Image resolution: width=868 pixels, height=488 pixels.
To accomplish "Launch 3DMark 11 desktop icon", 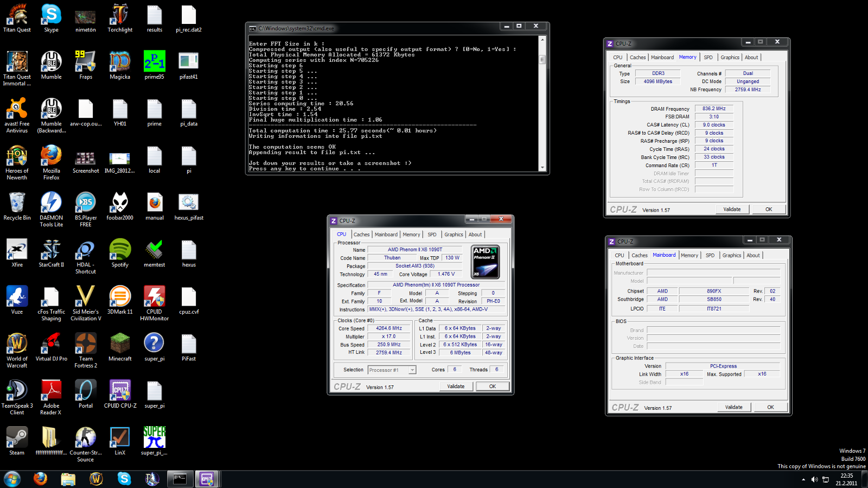I will (120, 300).
